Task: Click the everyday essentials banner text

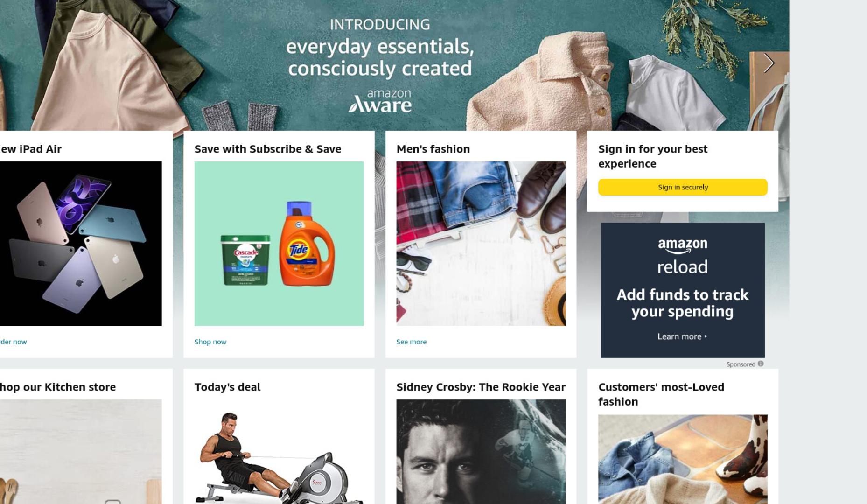Action: pos(380,57)
